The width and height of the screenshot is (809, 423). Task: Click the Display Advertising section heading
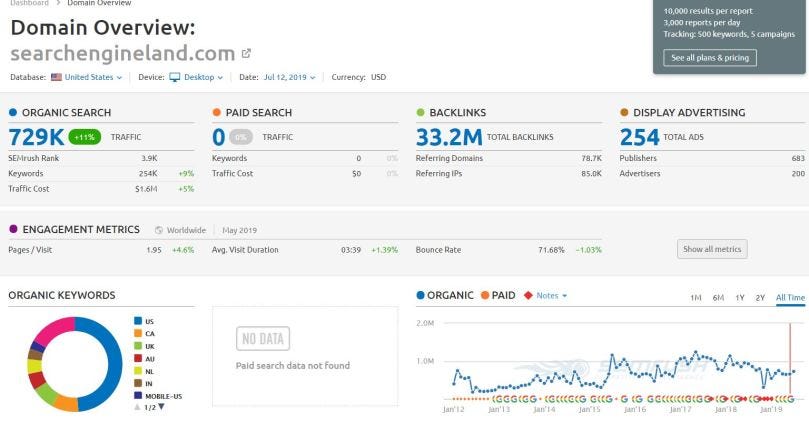689,112
